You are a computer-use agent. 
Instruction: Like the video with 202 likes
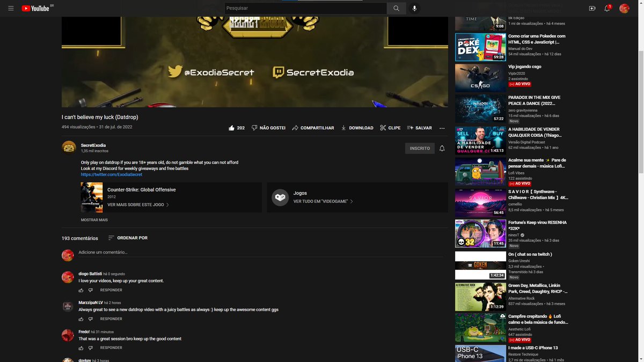[237, 128]
